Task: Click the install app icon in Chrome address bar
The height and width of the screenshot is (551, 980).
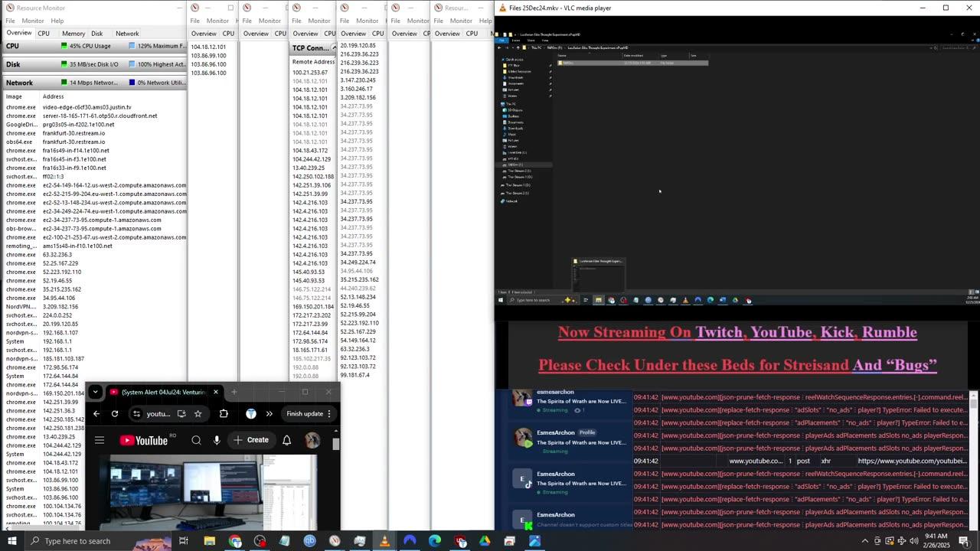Action: tap(181, 414)
